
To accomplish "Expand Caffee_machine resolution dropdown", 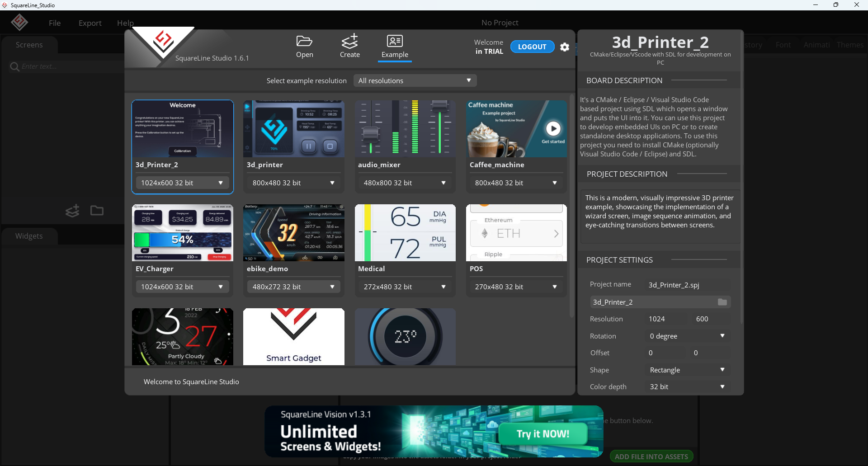I will (516, 183).
